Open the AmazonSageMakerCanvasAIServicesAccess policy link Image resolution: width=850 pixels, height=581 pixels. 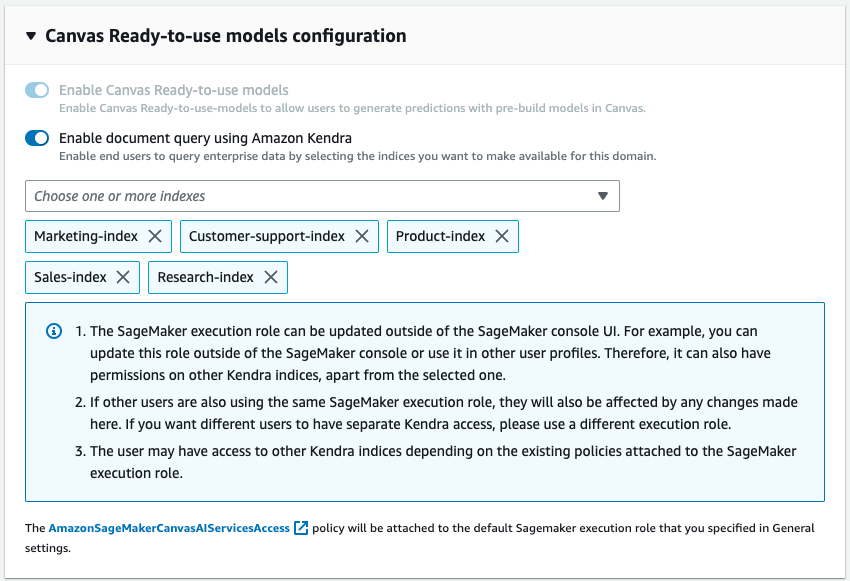tap(169, 528)
